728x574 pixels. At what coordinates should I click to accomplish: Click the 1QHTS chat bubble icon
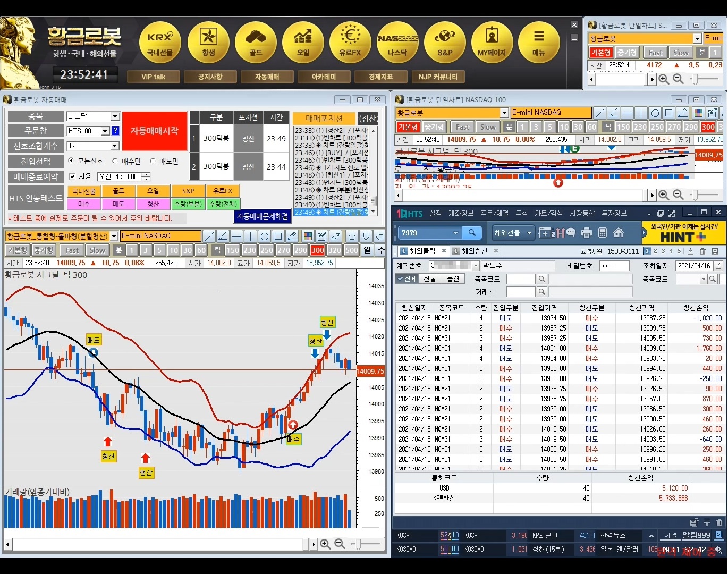[x=571, y=233]
